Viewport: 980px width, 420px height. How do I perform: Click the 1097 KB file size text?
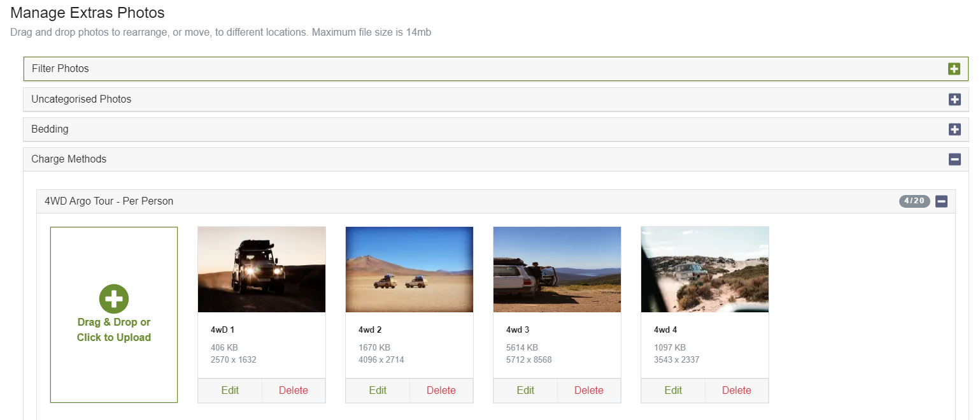point(670,348)
